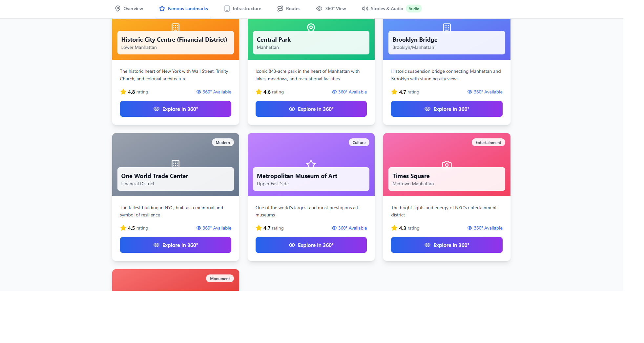The height and width of the screenshot is (343, 644).
Task: Click the Lower Manhattan location text
Action: coord(139,47)
